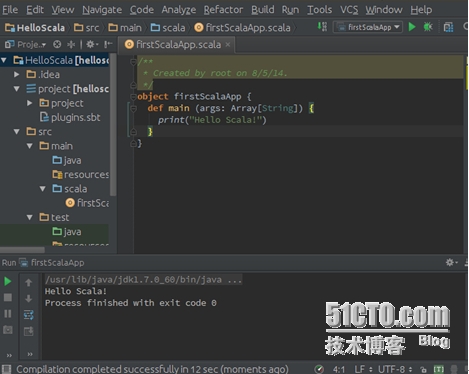Image resolution: width=469 pixels, height=374 pixels.
Task: Expand the .idea folder
Action: coord(16,74)
